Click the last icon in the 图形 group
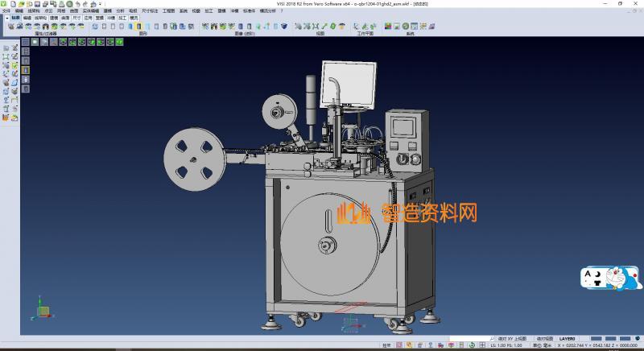The height and width of the screenshot is (351, 644). click(x=191, y=27)
